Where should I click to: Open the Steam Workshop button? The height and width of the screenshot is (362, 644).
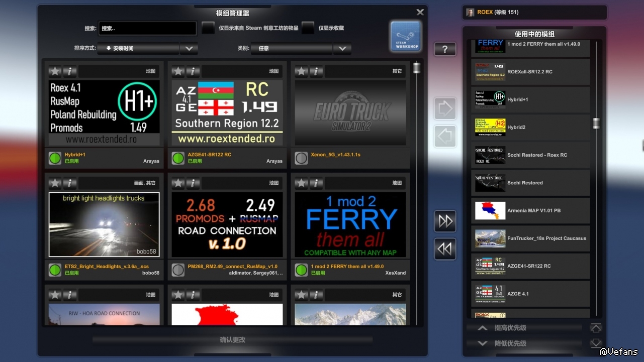pos(406,36)
